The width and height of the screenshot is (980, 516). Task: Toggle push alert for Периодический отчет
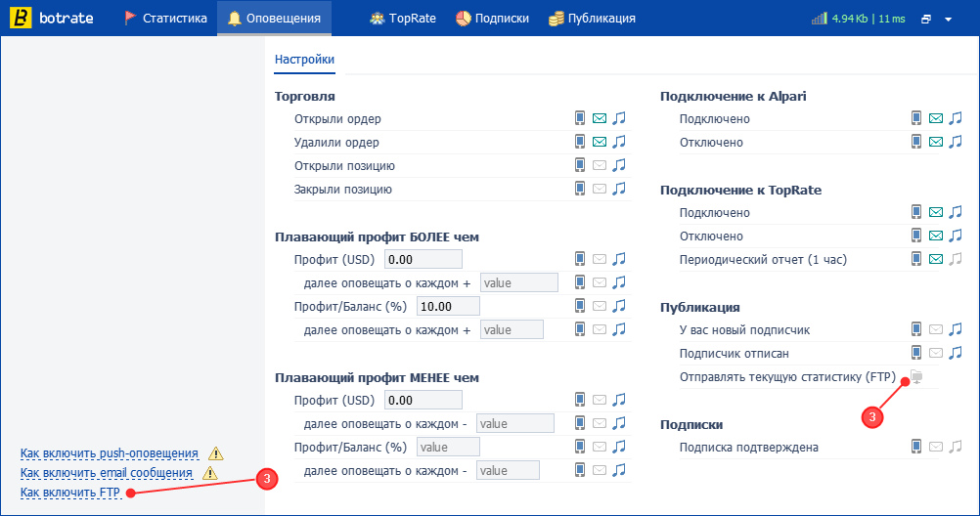point(916,259)
